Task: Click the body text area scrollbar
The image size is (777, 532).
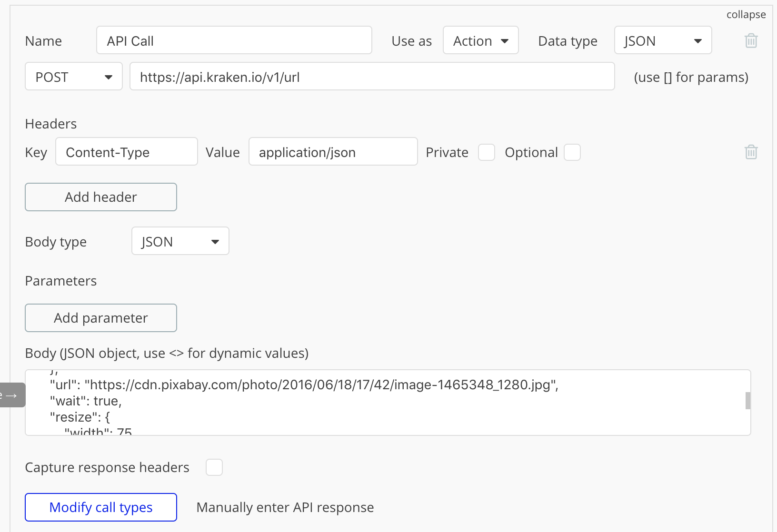Action: point(747,401)
